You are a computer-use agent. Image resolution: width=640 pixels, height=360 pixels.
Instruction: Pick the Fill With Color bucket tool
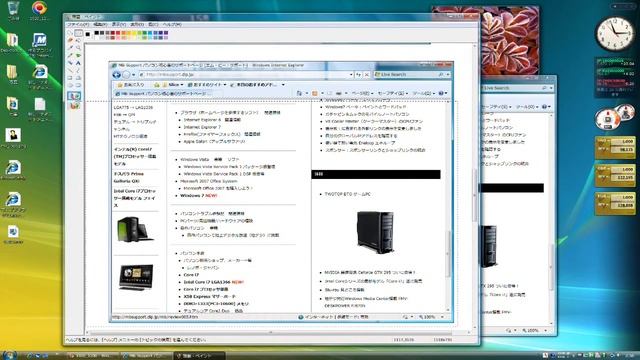[78, 40]
